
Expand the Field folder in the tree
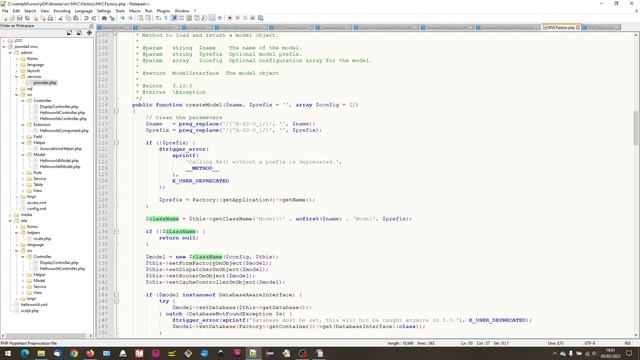[23, 137]
